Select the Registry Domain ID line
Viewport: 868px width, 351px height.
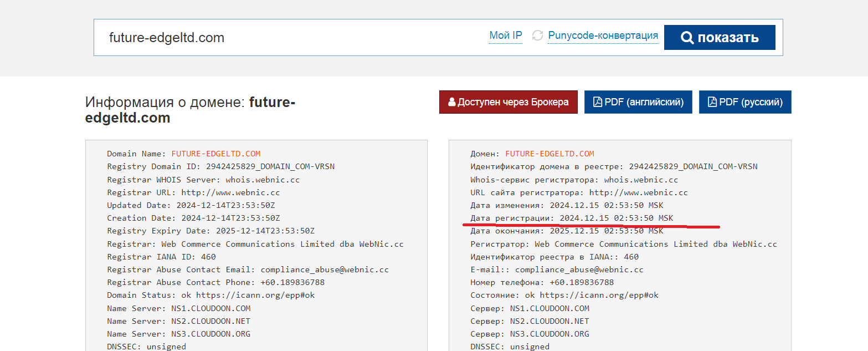[220, 166]
